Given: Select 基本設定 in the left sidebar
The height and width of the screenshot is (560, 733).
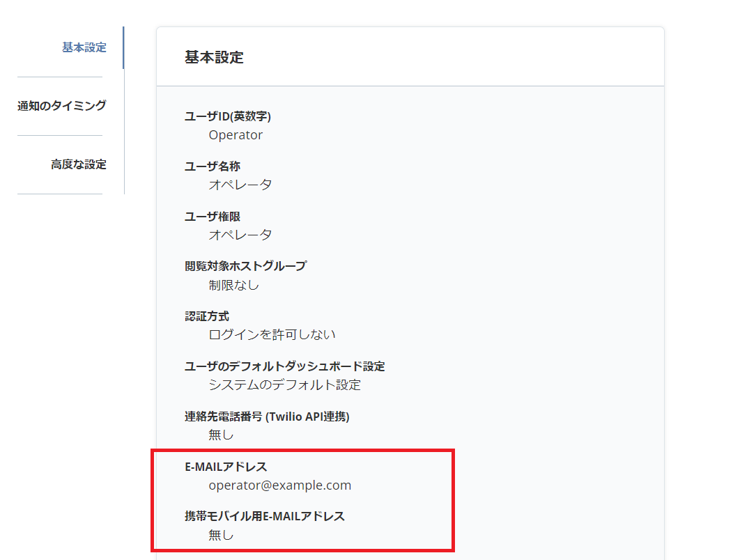Looking at the screenshot, I should coord(83,47).
